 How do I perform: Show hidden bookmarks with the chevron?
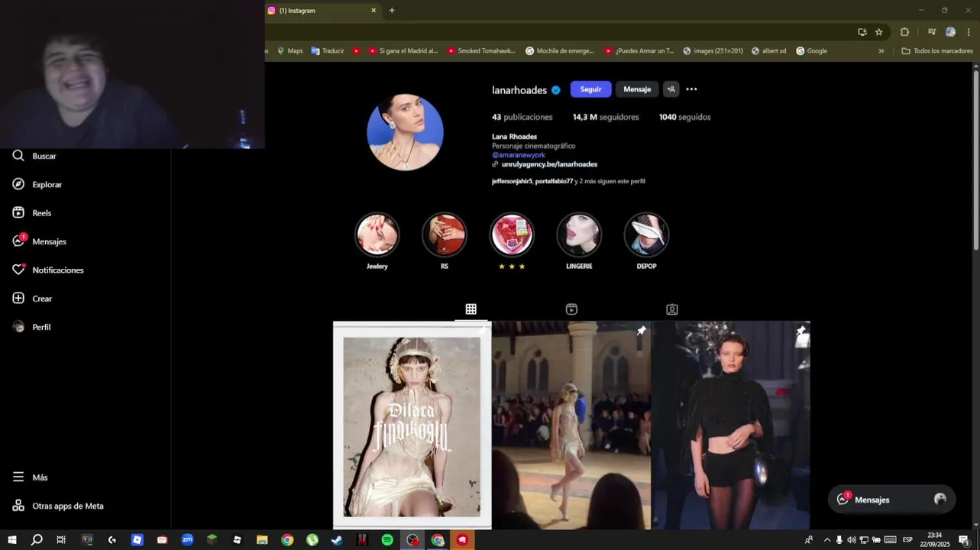tap(881, 51)
